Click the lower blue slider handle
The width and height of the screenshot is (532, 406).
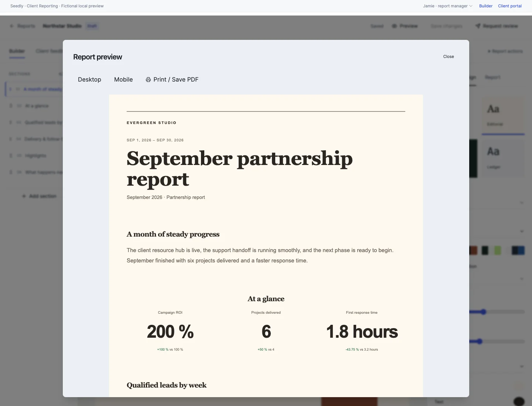[x=480, y=341]
